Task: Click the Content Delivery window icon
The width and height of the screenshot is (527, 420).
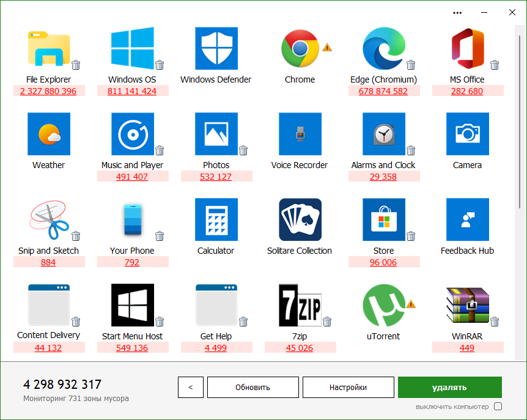Action: (49, 305)
